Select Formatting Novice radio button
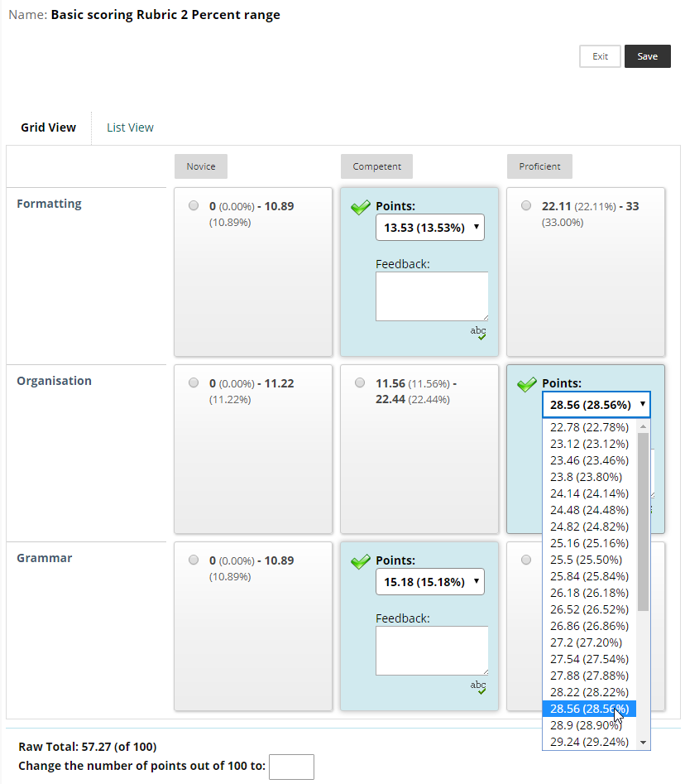Viewport: 685px width, 784px height. 194,205
